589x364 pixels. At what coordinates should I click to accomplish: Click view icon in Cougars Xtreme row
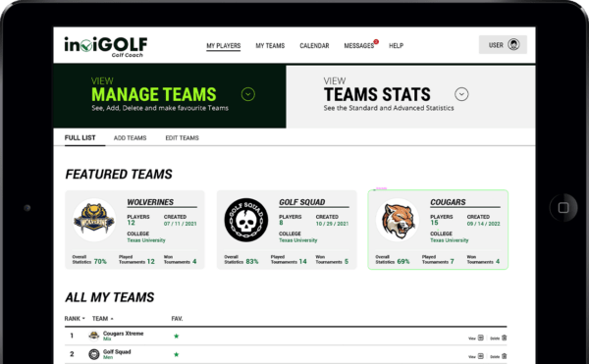[480, 338]
